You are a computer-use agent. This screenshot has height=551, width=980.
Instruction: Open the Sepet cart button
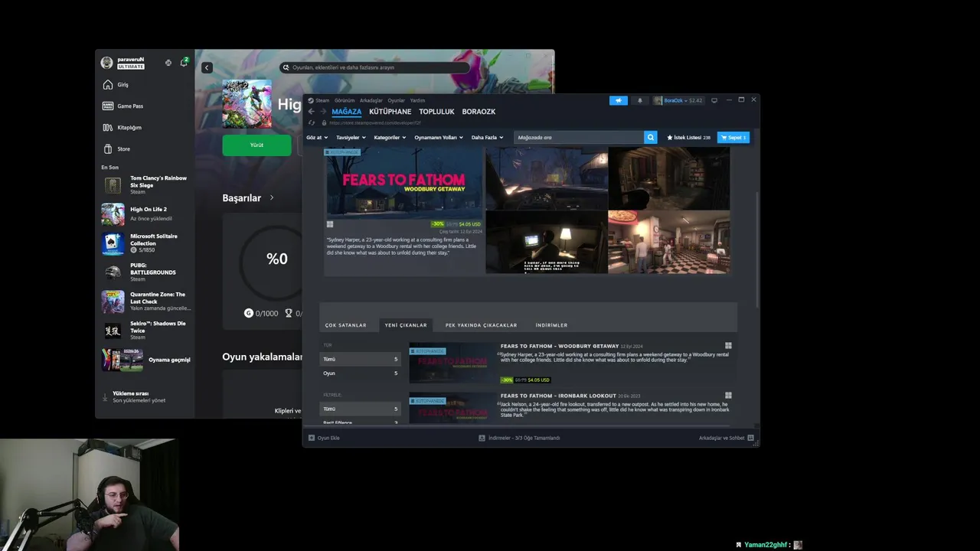pos(733,138)
